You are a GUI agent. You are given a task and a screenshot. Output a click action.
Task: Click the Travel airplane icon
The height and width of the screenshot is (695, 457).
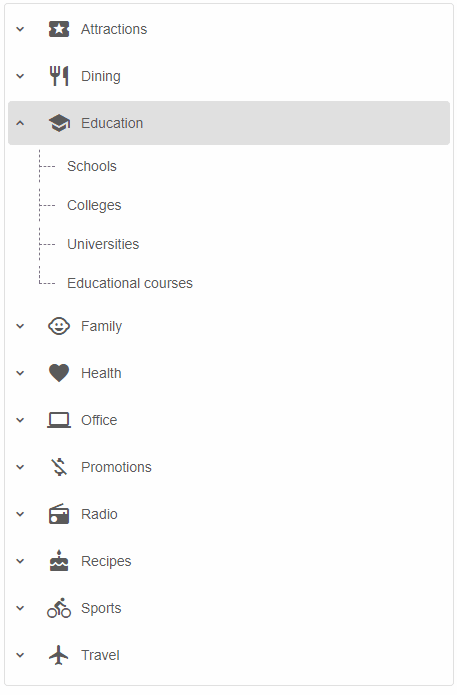click(x=59, y=655)
